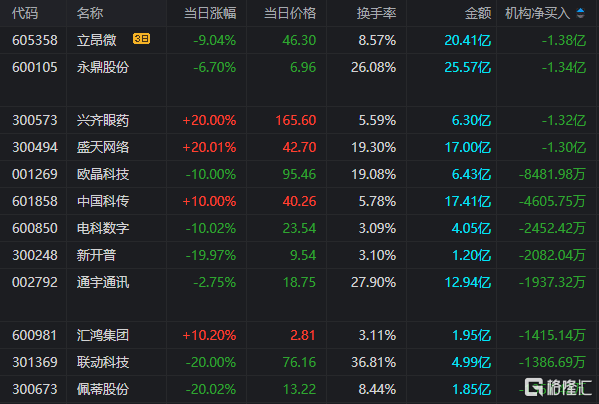Open stock 永鼎股份
Viewport: 599px width, 404px height.
(x=103, y=68)
